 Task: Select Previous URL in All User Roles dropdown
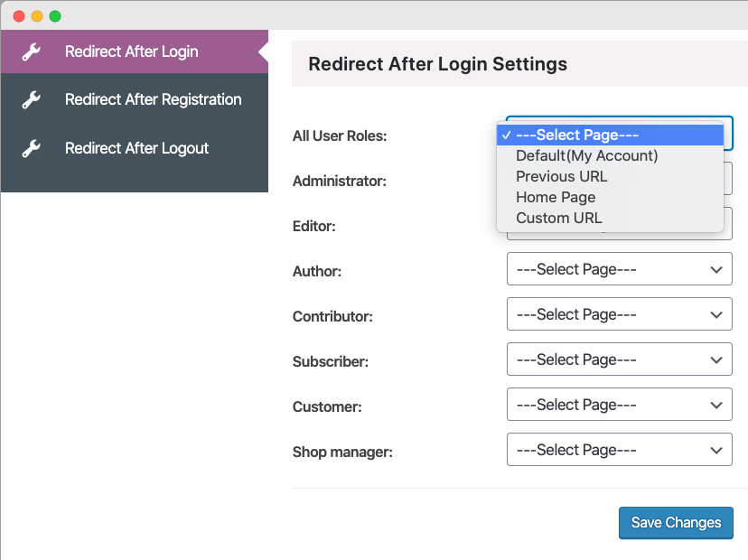point(563,176)
